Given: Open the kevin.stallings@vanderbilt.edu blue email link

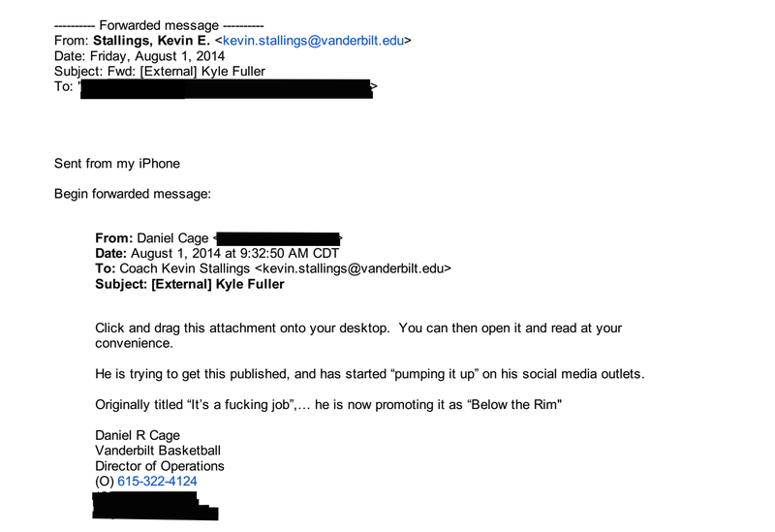Looking at the screenshot, I should coord(313,41).
